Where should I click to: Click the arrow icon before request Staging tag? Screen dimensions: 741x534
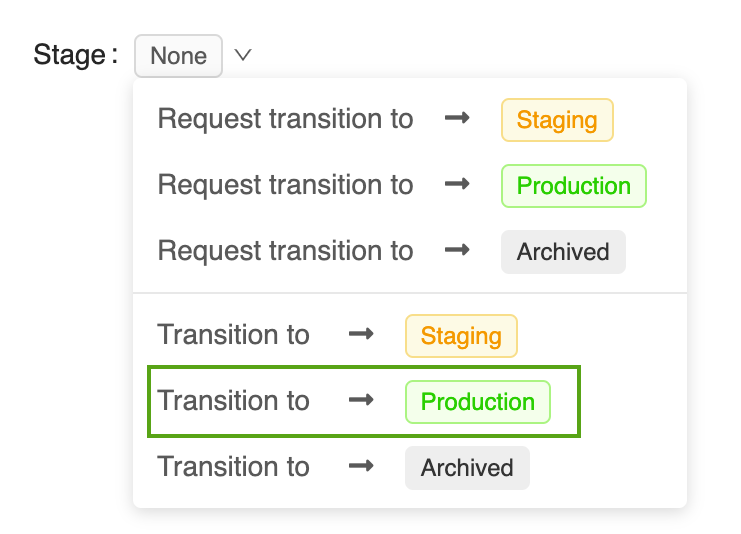[457, 119]
